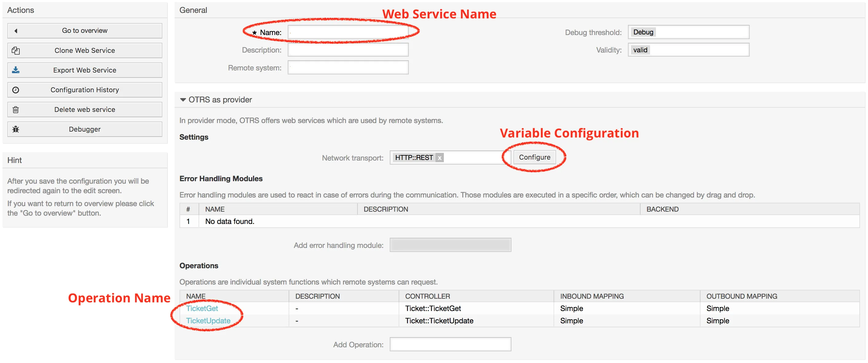Viewport: 868px width, 363px height.
Task: Click the download icon beside Export Web Service
Action: 16,70
